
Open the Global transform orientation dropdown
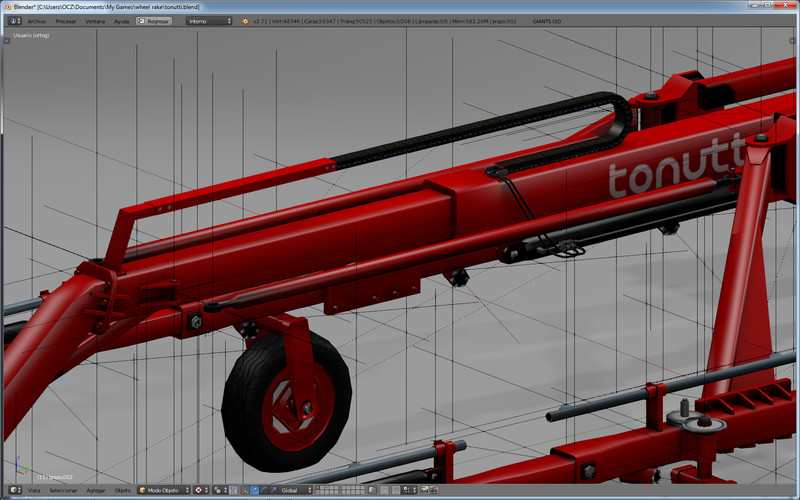294,490
